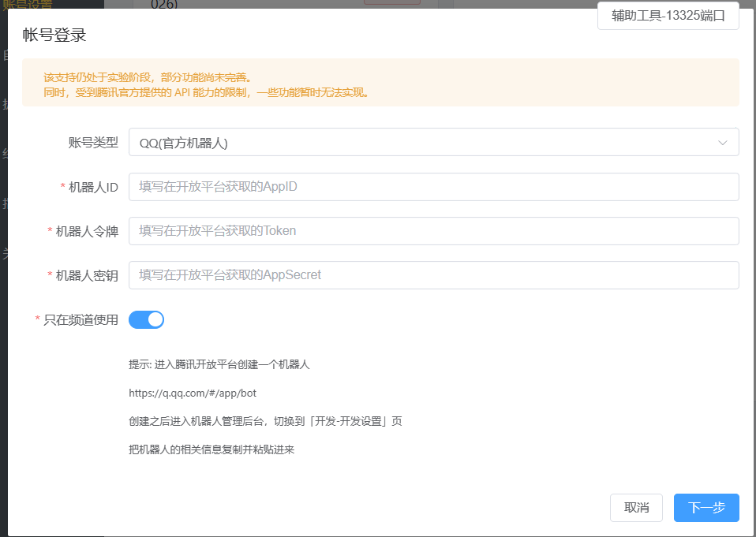The image size is (756, 537).
Task: Disable channel-only usage setting
Action: pos(146,319)
